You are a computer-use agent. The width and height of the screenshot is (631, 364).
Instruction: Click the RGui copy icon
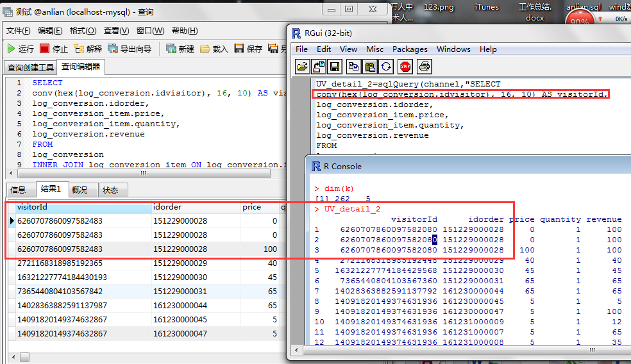(x=353, y=66)
